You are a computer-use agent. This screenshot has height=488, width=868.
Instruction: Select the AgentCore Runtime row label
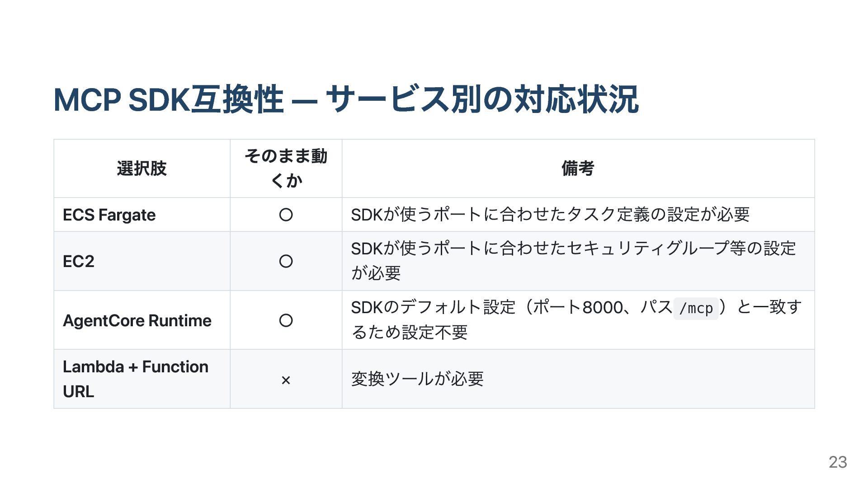coord(137,321)
